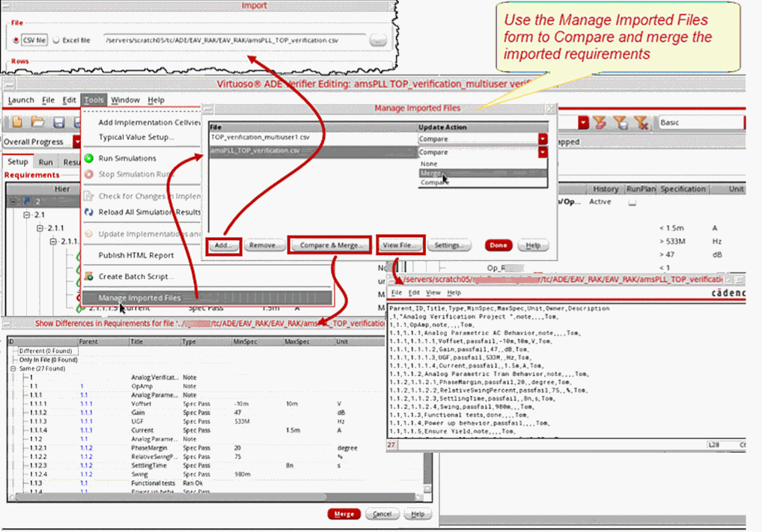Click the filter eraser funnel icon
The width and height of the screenshot is (762, 532).
point(600,123)
